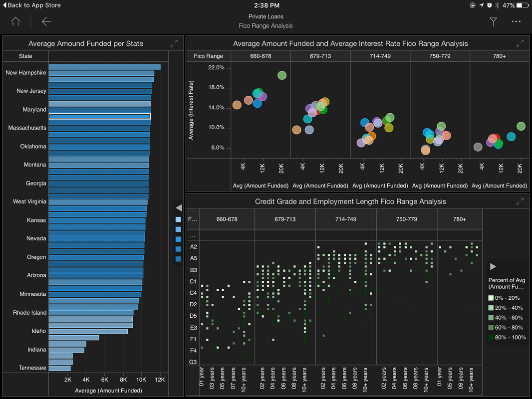Select the A2 credit grade row label
This screenshot has height=399, width=532.
[x=194, y=246]
